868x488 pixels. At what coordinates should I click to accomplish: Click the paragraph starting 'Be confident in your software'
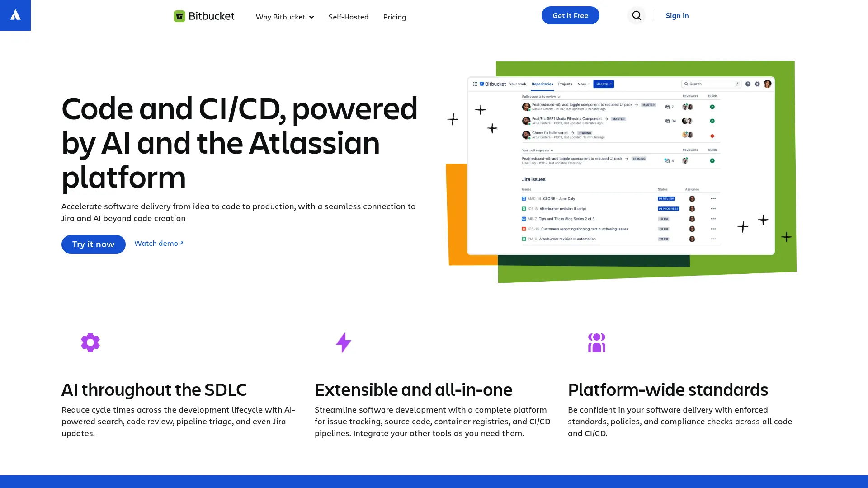680,421
